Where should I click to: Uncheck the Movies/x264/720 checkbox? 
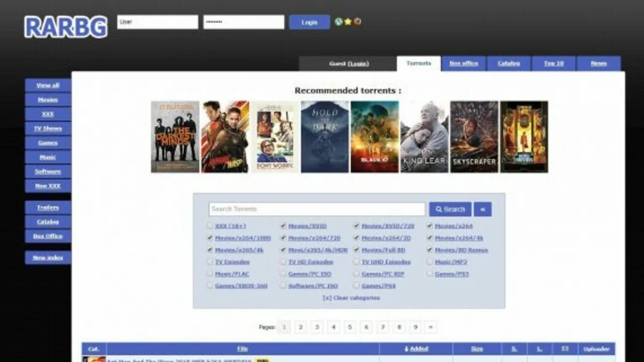pos(283,238)
